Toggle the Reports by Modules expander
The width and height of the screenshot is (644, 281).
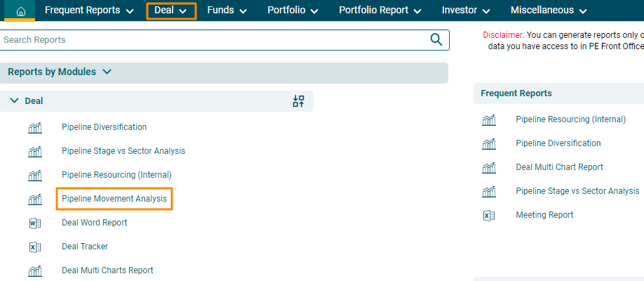point(107,72)
